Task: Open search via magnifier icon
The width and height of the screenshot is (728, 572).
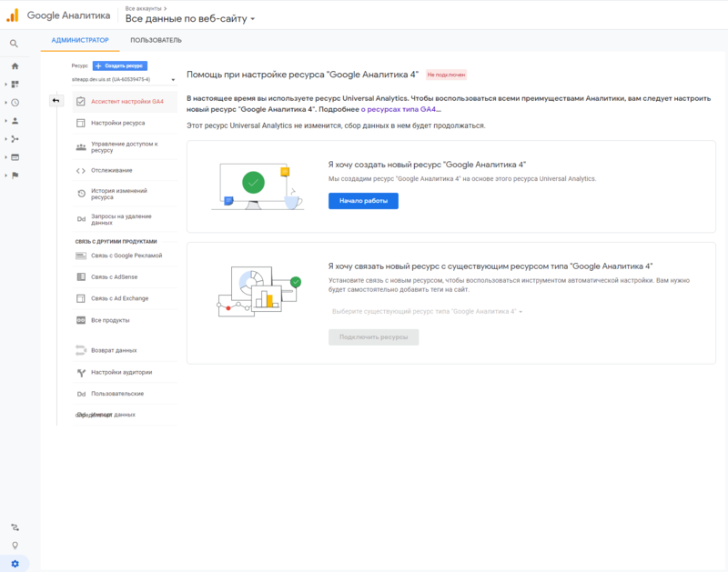Action: [14, 43]
